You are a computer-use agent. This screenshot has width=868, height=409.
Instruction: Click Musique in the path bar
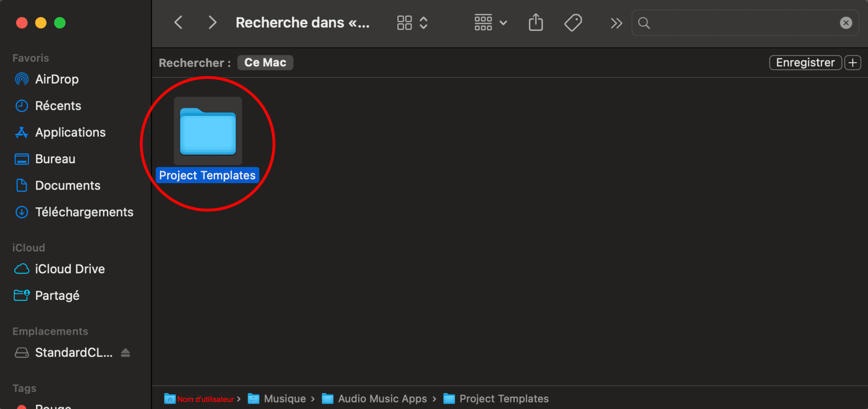pyautogui.click(x=284, y=399)
